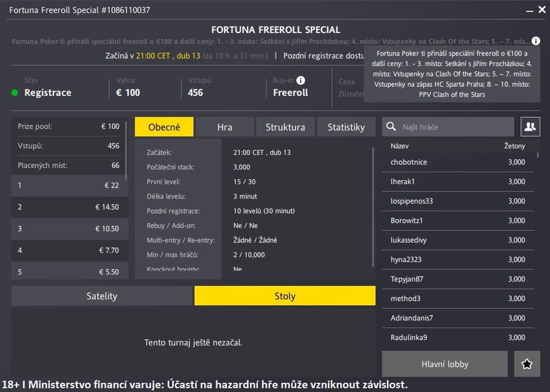Click the Prize pool € 100 row
The image size is (550, 392).
tap(68, 126)
